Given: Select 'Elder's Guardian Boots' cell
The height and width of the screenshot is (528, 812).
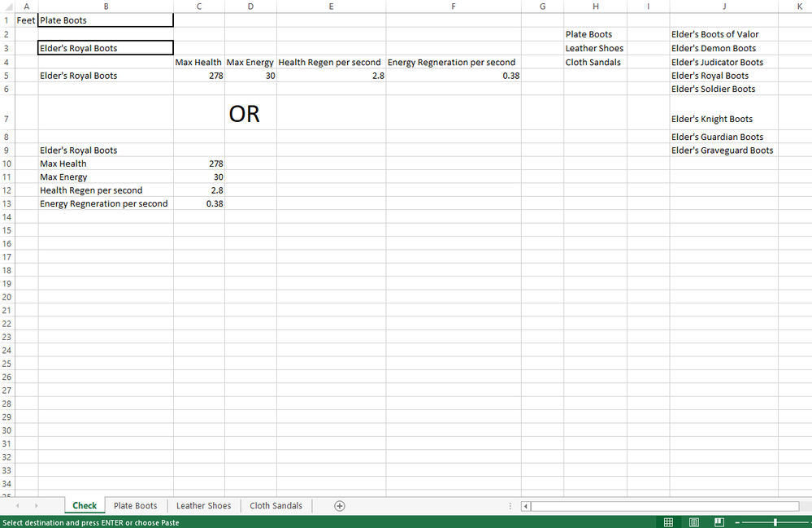Looking at the screenshot, I should 724,137.
